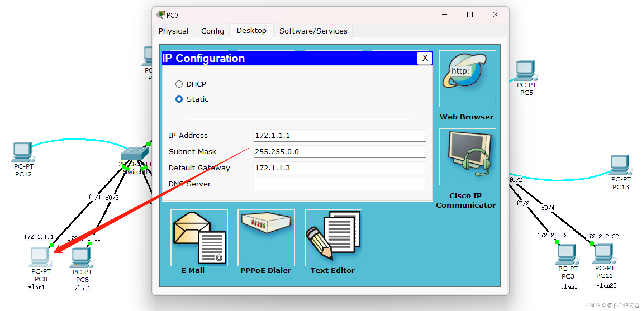This screenshot has width=644, height=311.
Task: Open the PPPoE Dialer icon
Action: pos(266,238)
